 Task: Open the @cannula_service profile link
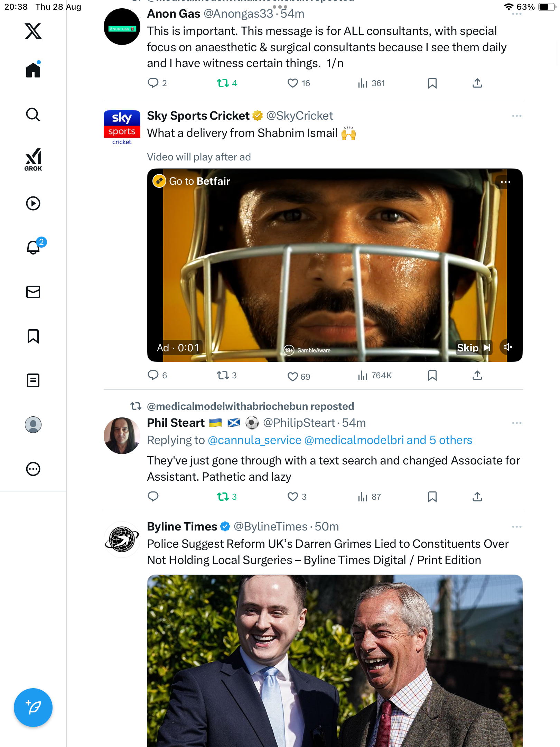pyautogui.click(x=255, y=440)
